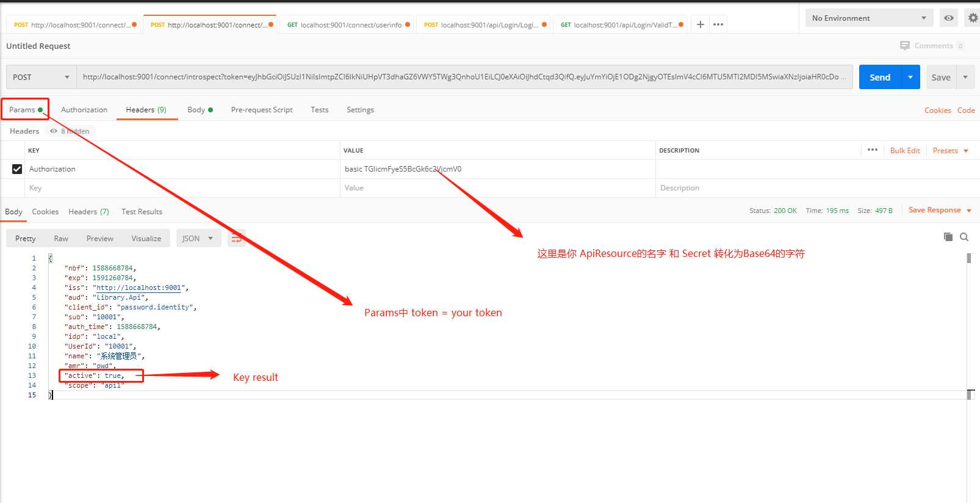
Task: Click the environment quick look eye icon
Action: 949,18
